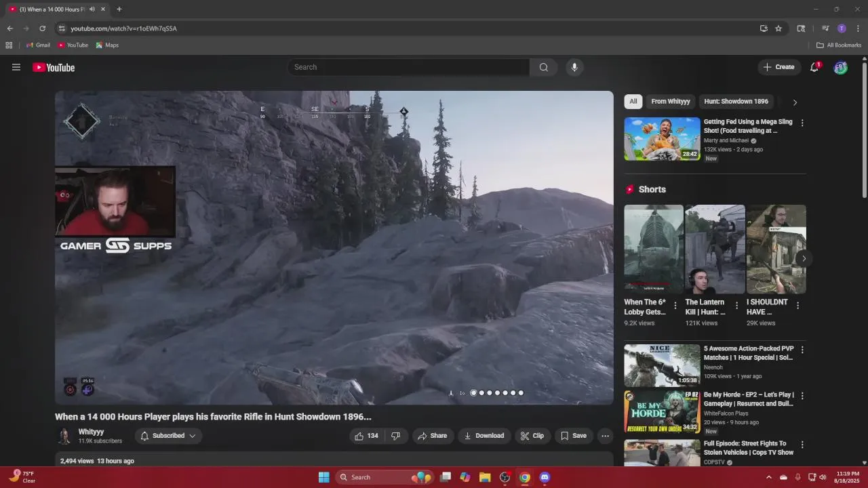Open Chrome apps grid icon
This screenshot has width=868, height=488.
9,45
